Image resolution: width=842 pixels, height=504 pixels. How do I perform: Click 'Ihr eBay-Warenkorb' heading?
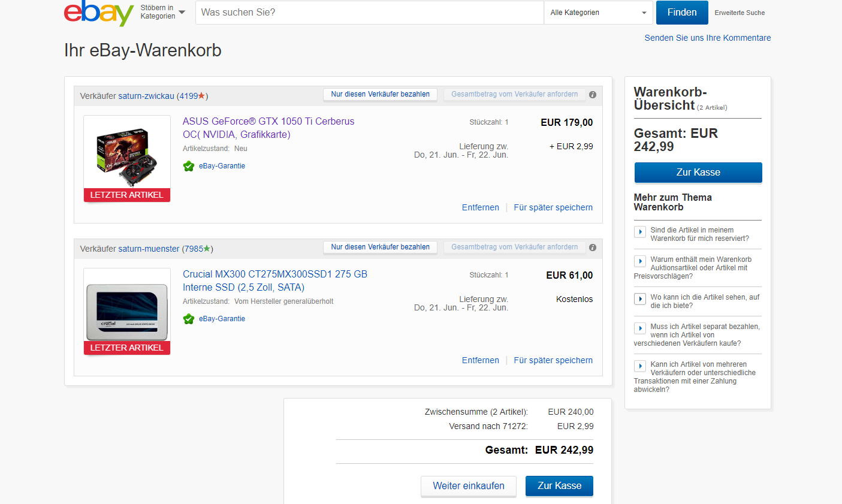pos(143,50)
